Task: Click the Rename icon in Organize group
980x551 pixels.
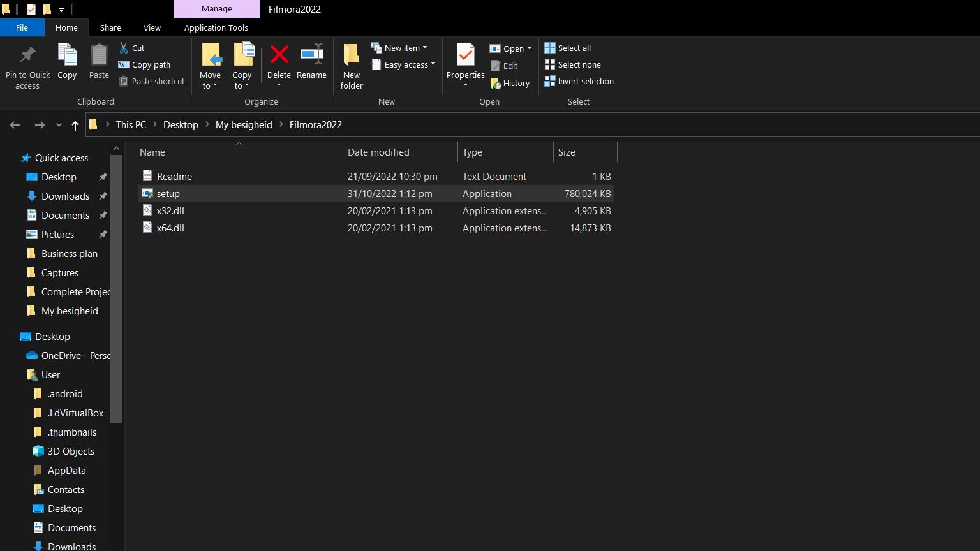Action: pos(311,55)
